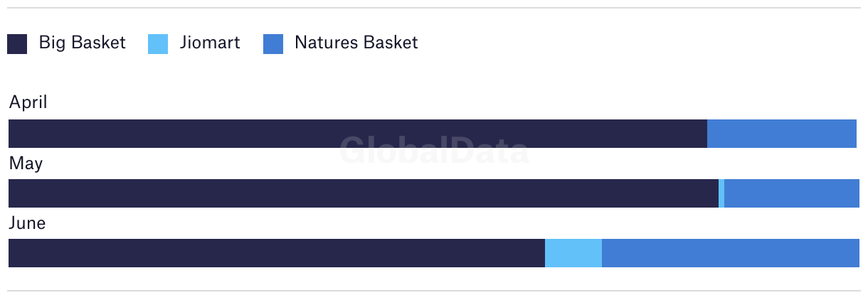Click the June Jiomart bar segment
Viewport: 868px width, 300px height.
[573, 253]
